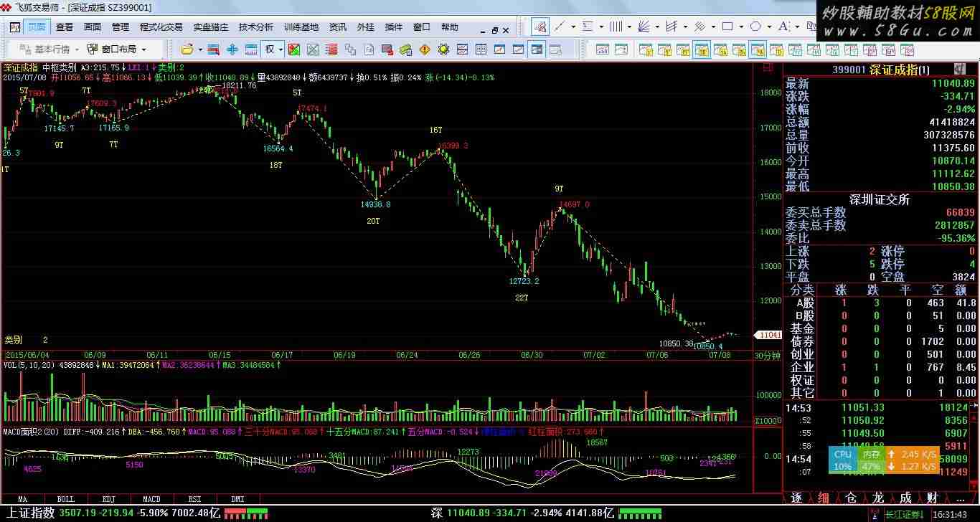Click the open folder toolbar icon

[187, 49]
